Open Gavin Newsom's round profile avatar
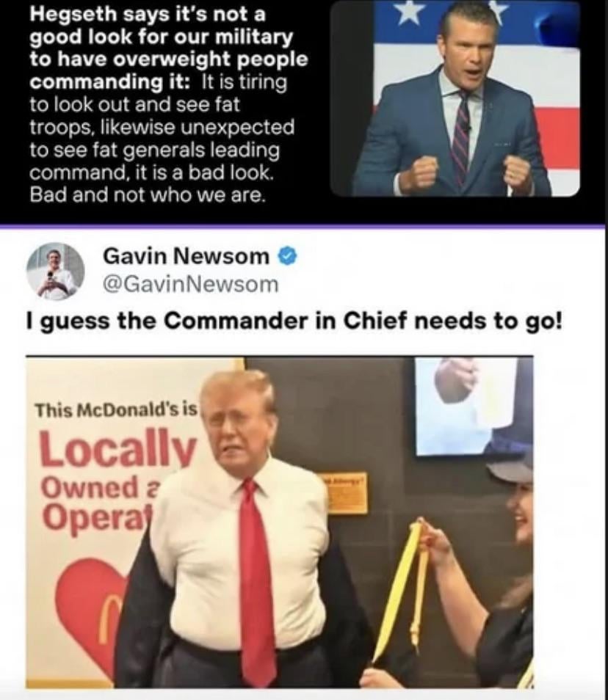 [x=55, y=272]
